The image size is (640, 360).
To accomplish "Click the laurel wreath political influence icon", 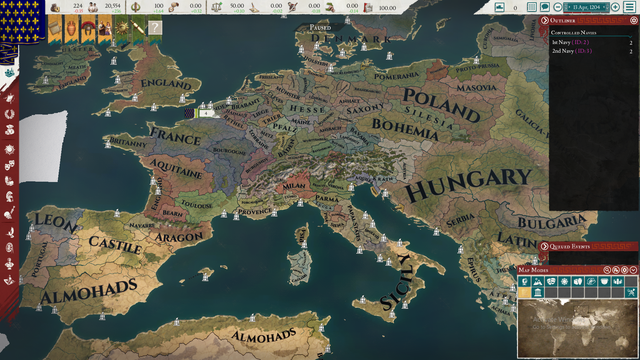I will [x=136, y=7].
